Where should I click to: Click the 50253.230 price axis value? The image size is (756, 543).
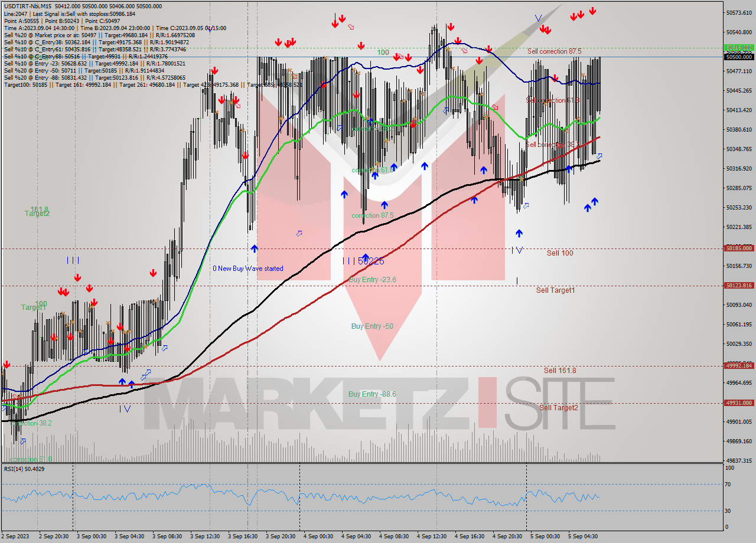[739, 207]
